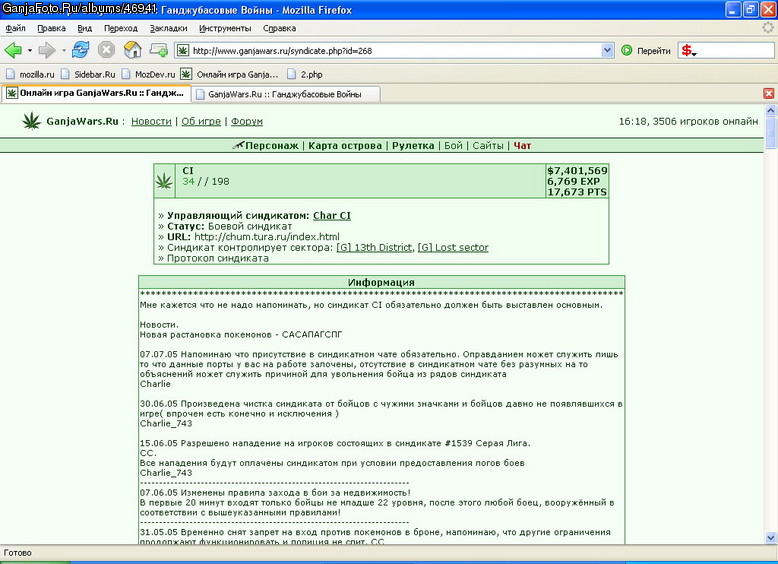Open Протокол синдиката
This screenshot has width=778, height=564.
(218, 258)
